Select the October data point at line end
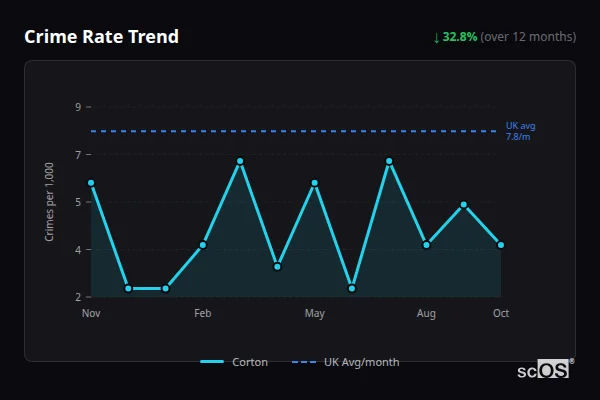This screenshot has width=600, height=400. (x=501, y=245)
